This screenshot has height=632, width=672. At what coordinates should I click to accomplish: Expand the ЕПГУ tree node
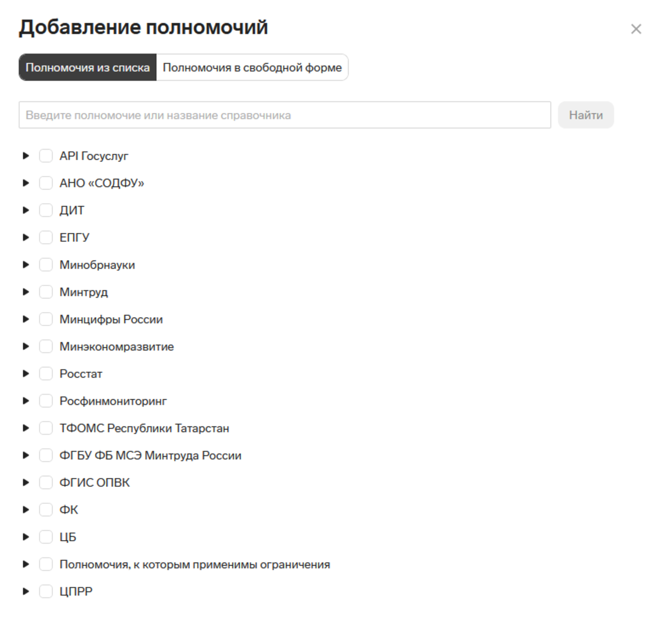(26, 237)
